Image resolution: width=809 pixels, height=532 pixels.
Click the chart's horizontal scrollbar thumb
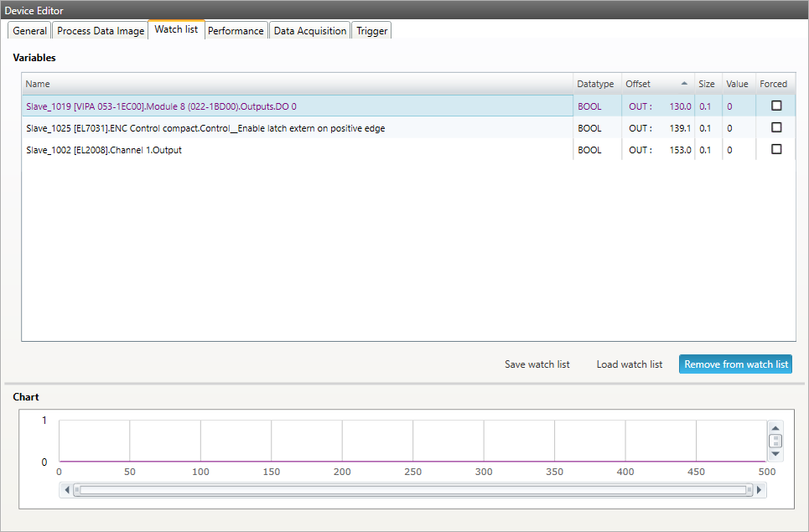click(x=415, y=489)
